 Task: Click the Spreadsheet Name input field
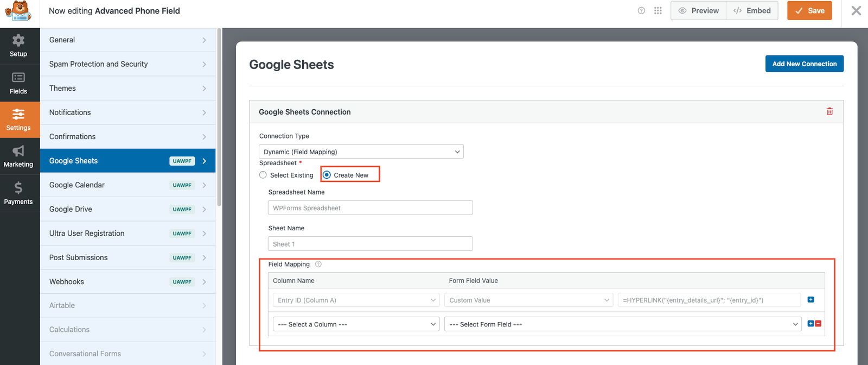[x=370, y=208]
